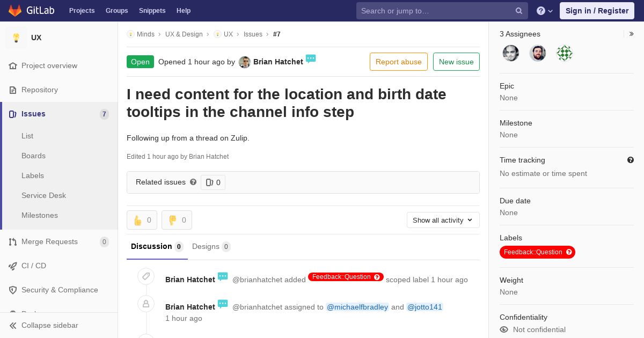Open the Projects menu
Viewport: 644px width, 338px height.
(82, 11)
